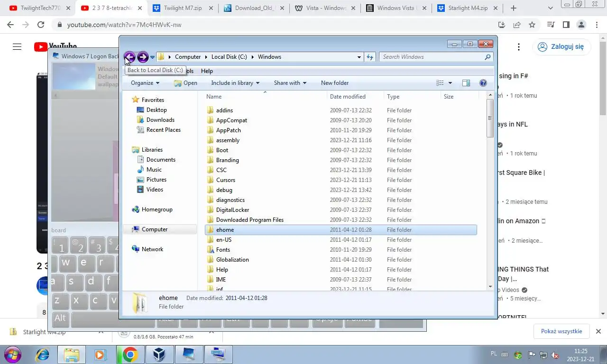Open YouTube settings three-dot menu

[x=519, y=47]
